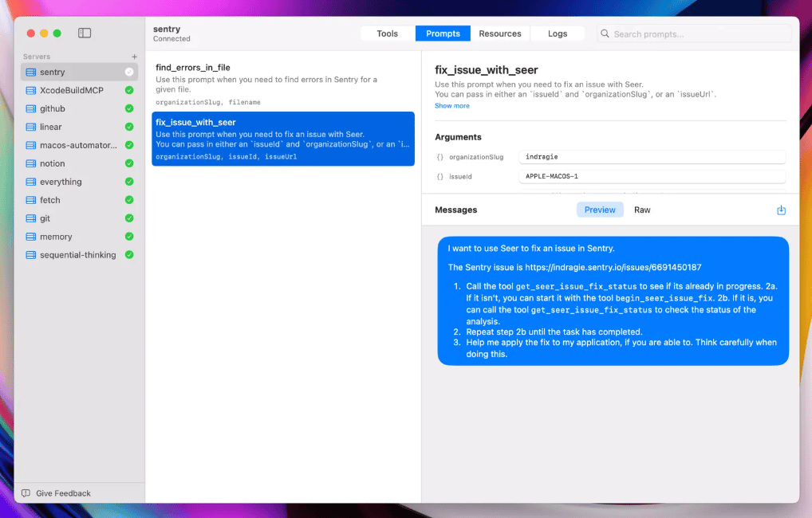The width and height of the screenshot is (812, 518).
Task: Click the linear server icon
Action: [31, 127]
